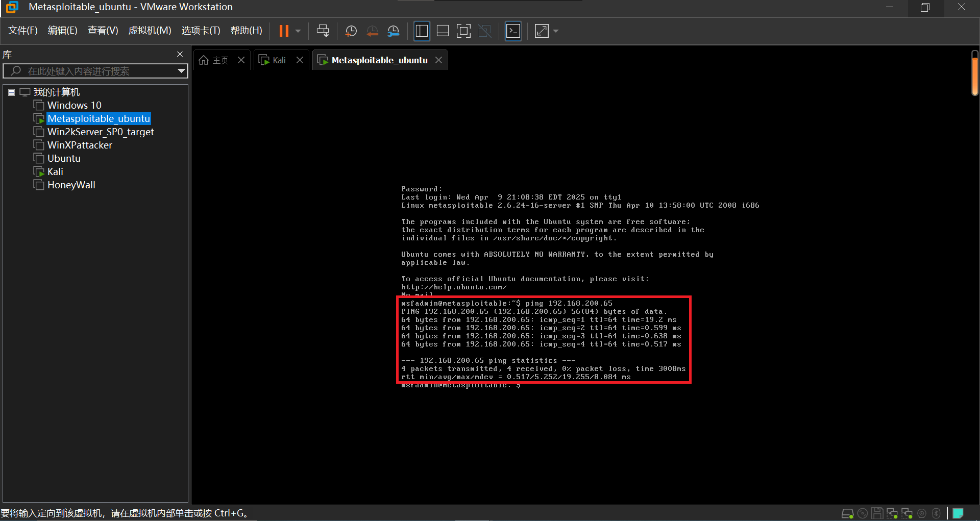The height and width of the screenshot is (521, 980).
Task: Open the power options dropdown arrow beside pause
Action: coord(298,31)
